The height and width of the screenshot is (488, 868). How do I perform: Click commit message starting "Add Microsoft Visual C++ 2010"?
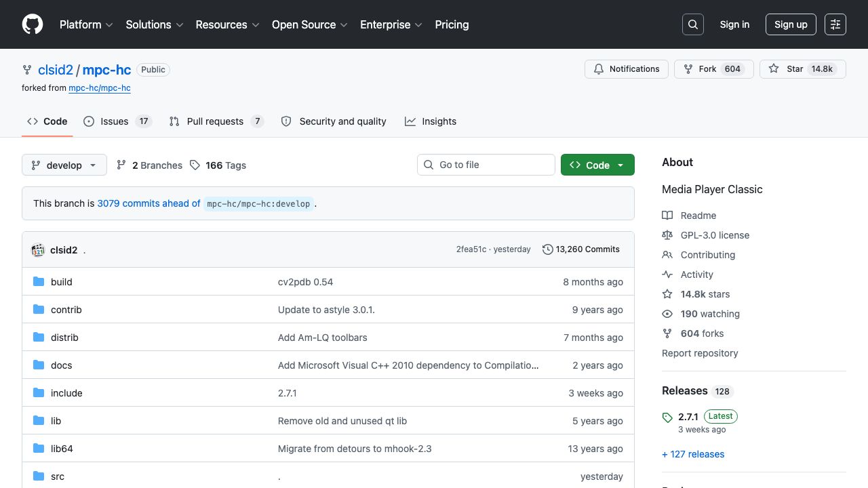[x=408, y=365]
